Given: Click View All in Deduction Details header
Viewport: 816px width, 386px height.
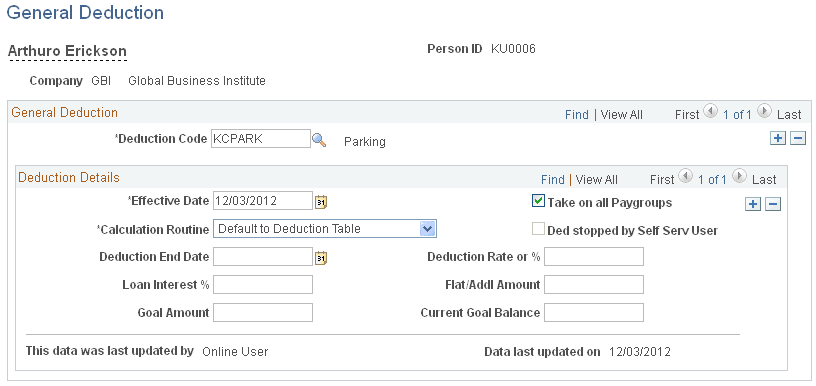Looking at the screenshot, I should coord(597,179).
